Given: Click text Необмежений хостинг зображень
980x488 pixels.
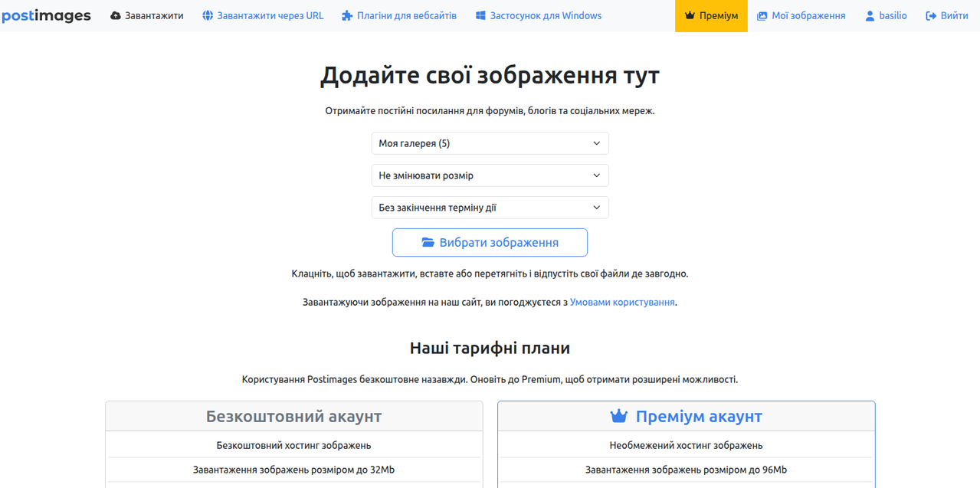Looking at the screenshot, I should tap(687, 445).
